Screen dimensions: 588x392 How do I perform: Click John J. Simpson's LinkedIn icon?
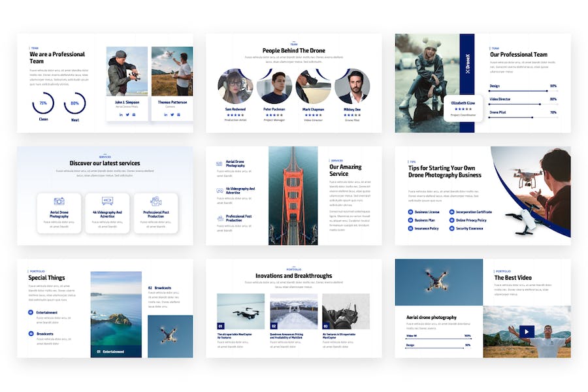[x=121, y=114]
